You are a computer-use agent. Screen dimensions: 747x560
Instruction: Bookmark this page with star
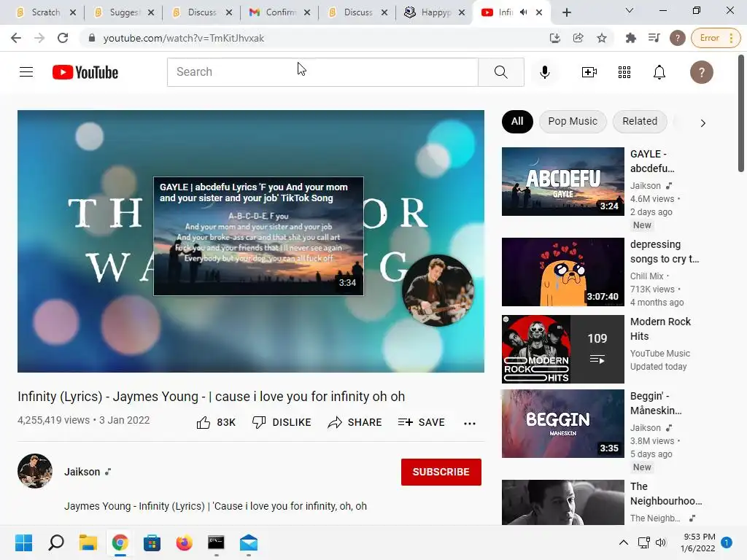(602, 38)
